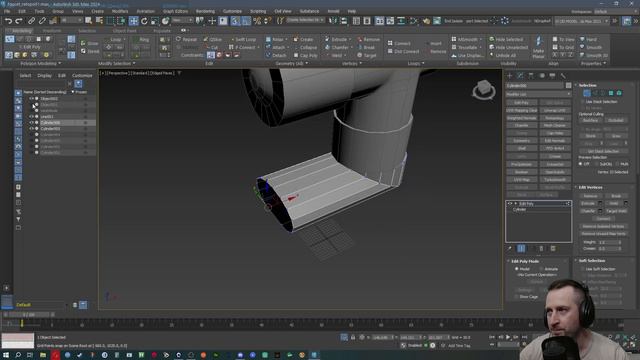640x360 pixels.
Task: Open the Utilities command panel tab
Action: tap(563, 76)
